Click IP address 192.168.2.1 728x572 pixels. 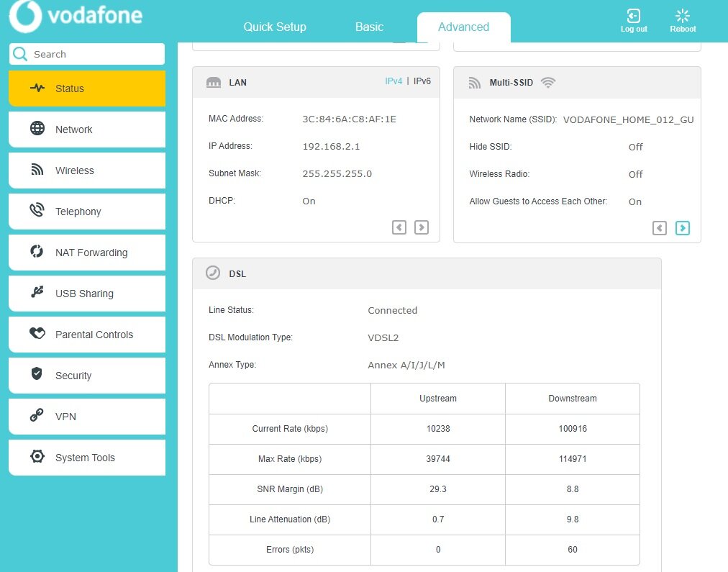(x=331, y=147)
